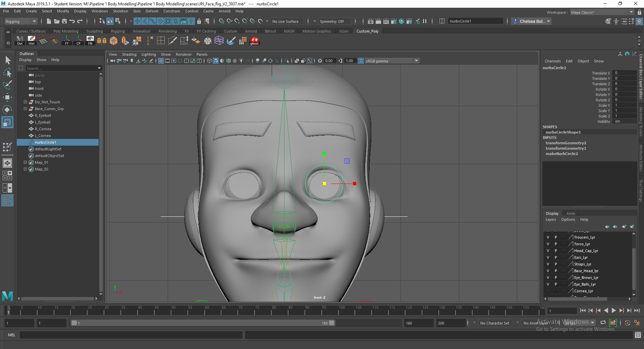Screen dimensions: 644x349
Task: Click the ghost shelf icon
Action: (x=254, y=41)
